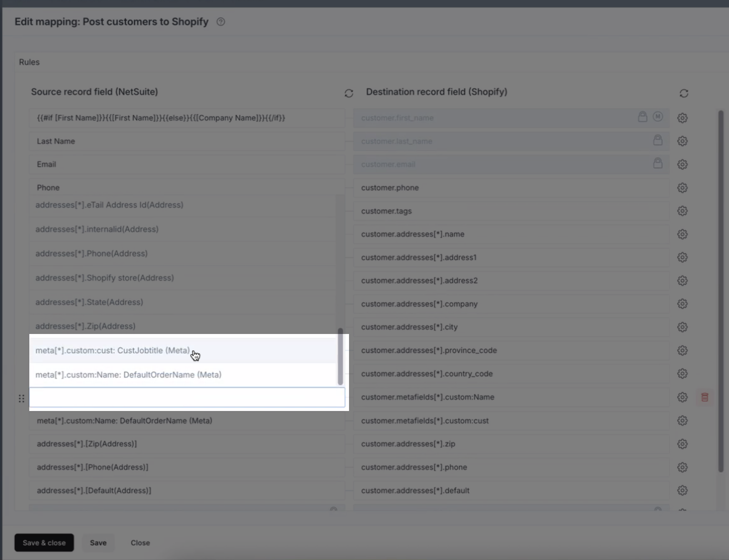Focus the empty source field input

(x=187, y=398)
